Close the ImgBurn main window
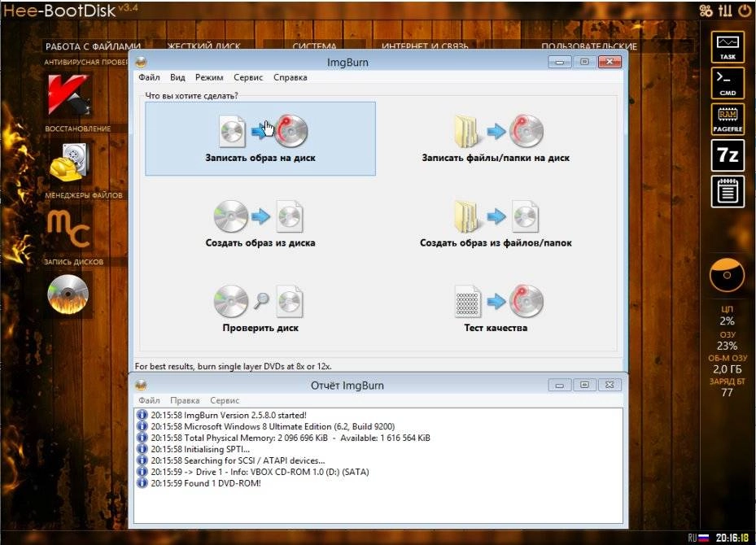The image size is (756, 545). [x=610, y=62]
